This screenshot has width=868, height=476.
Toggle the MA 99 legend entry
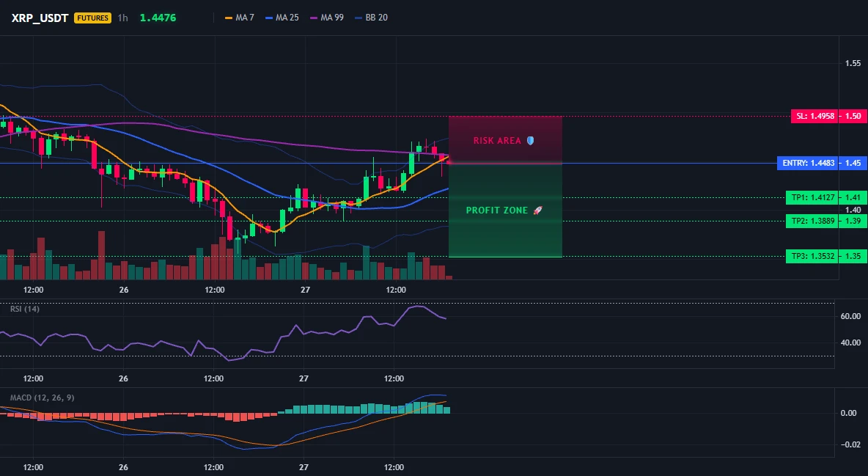click(327, 18)
